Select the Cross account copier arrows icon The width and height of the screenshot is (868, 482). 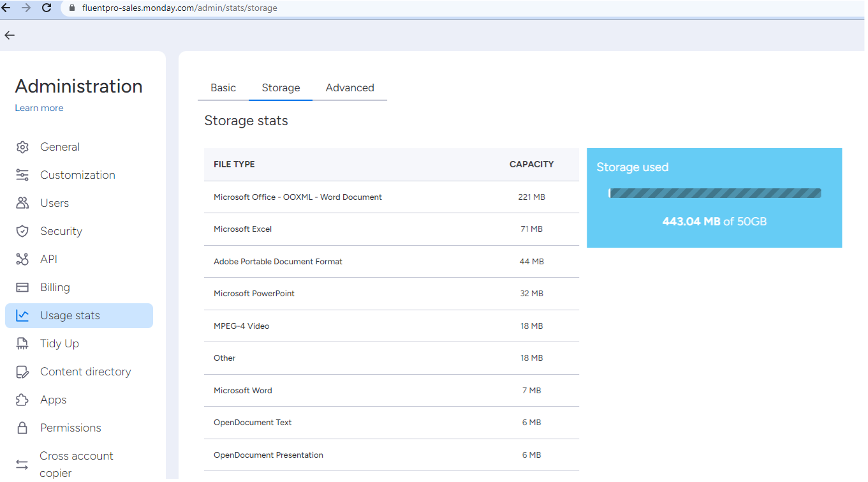[22, 463]
